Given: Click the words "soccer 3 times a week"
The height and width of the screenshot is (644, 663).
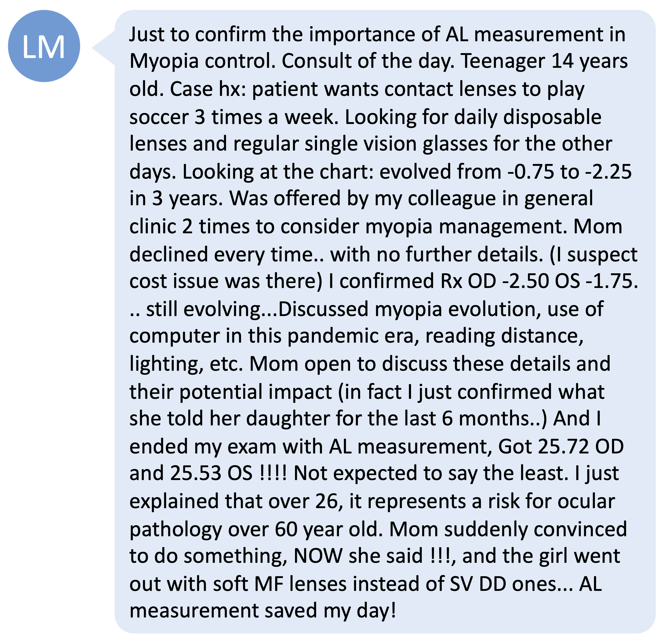Looking at the screenshot, I should 234,117.
